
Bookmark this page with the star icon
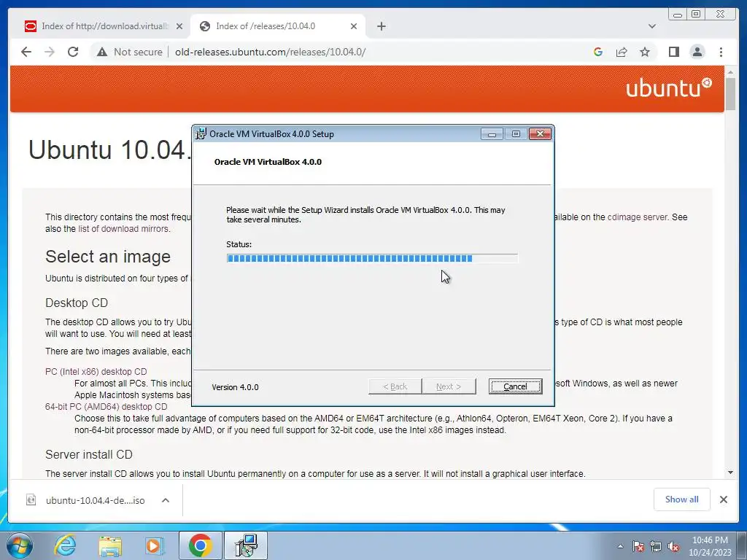[x=645, y=52]
